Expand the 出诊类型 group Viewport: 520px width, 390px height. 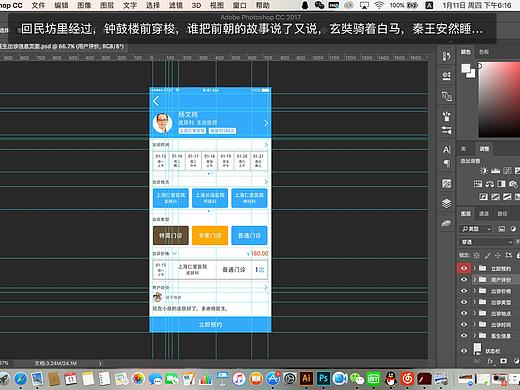pyautogui.click(x=475, y=302)
